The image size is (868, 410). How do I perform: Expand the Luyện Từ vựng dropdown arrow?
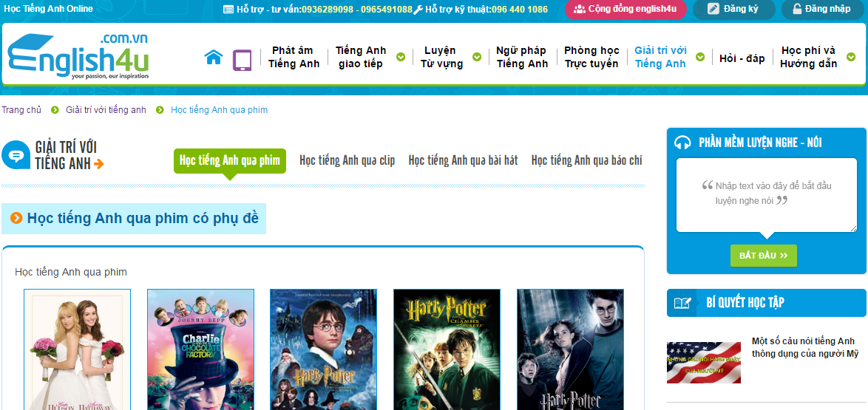(477, 57)
